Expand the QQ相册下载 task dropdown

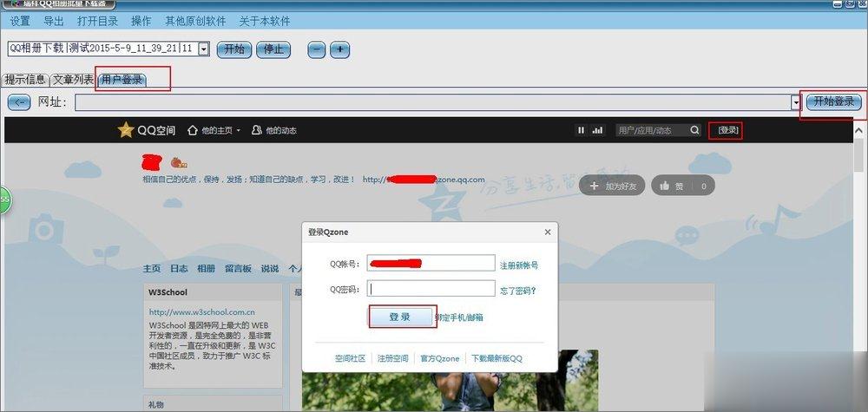point(203,49)
